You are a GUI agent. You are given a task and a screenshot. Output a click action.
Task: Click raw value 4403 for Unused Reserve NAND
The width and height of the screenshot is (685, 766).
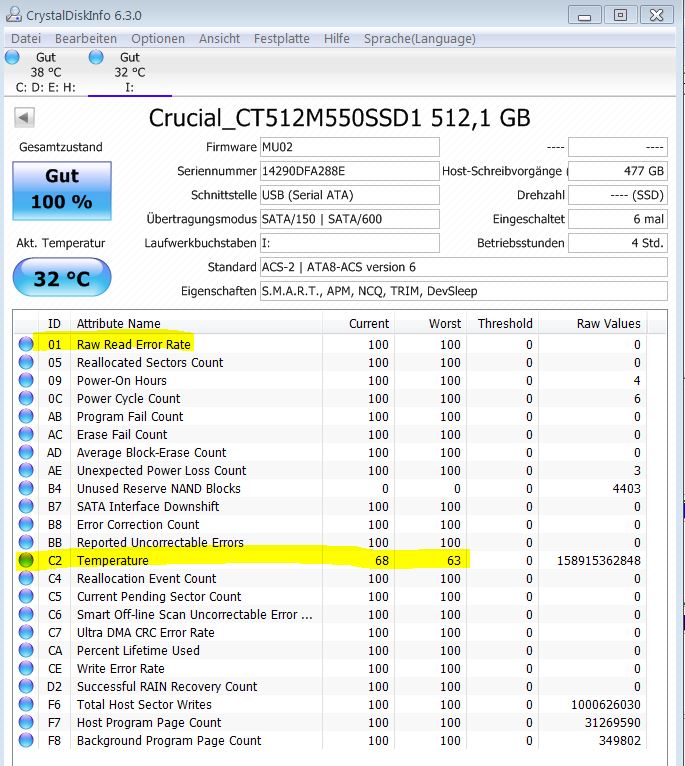tap(626, 489)
